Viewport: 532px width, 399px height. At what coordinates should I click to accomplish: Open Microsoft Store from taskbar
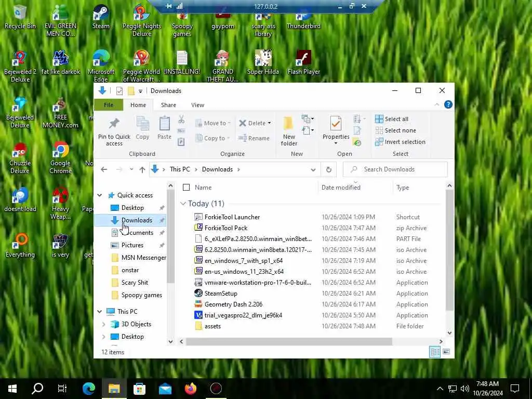(x=139, y=388)
